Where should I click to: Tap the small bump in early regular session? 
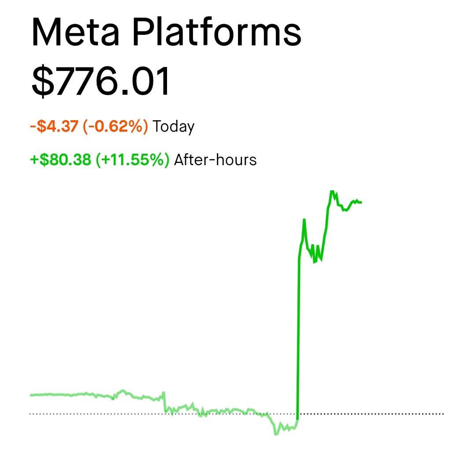123,391
